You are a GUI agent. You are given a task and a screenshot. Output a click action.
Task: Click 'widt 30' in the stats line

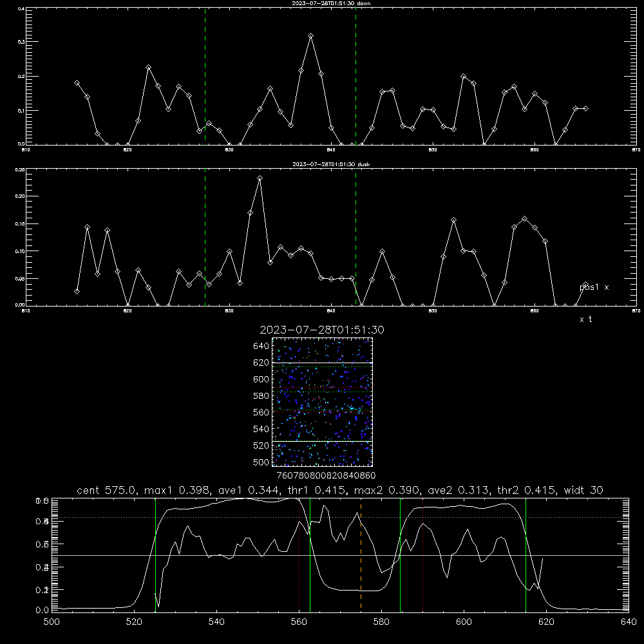point(583,490)
